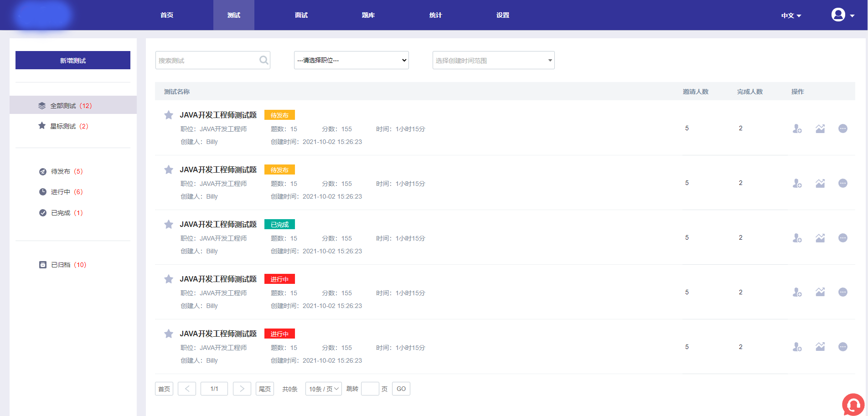
Task: Open the 10条/页 page size dropdown
Action: pos(323,389)
